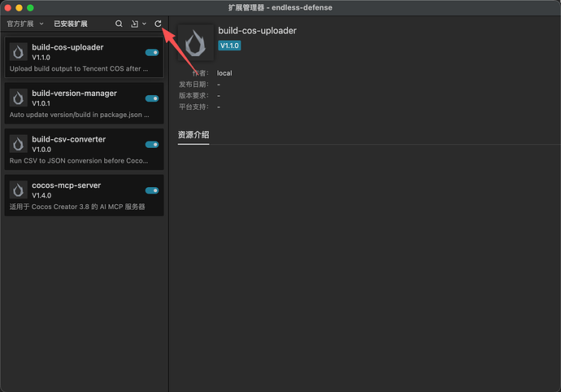Switch to the 官方扩展 tab
Screen dimensions: 561x392
click(x=20, y=24)
